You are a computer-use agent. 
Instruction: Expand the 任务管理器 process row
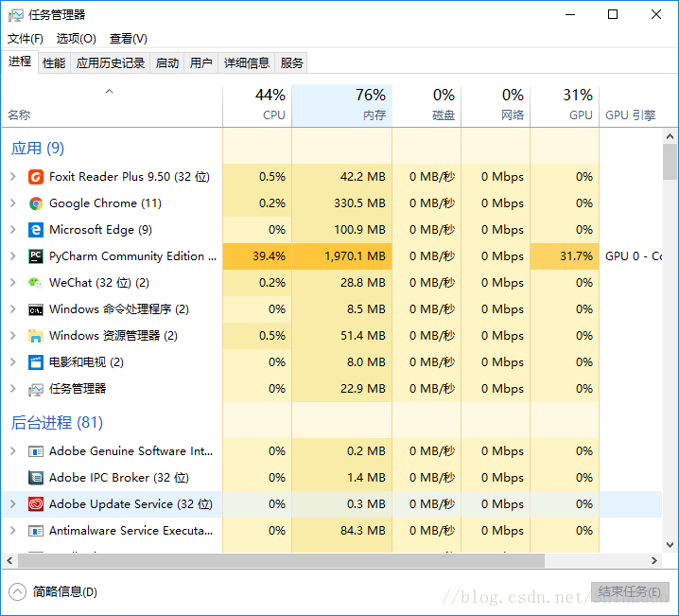tap(13, 389)
